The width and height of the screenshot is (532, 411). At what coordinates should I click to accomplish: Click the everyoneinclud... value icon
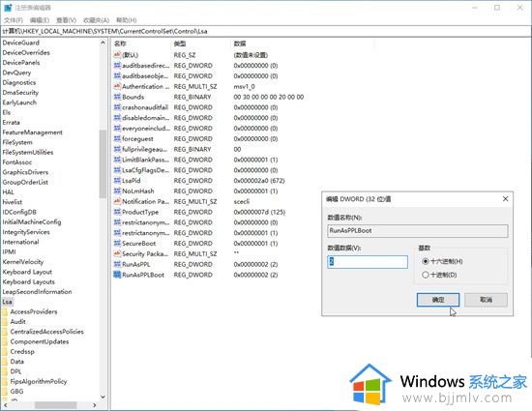pos(117,129)
